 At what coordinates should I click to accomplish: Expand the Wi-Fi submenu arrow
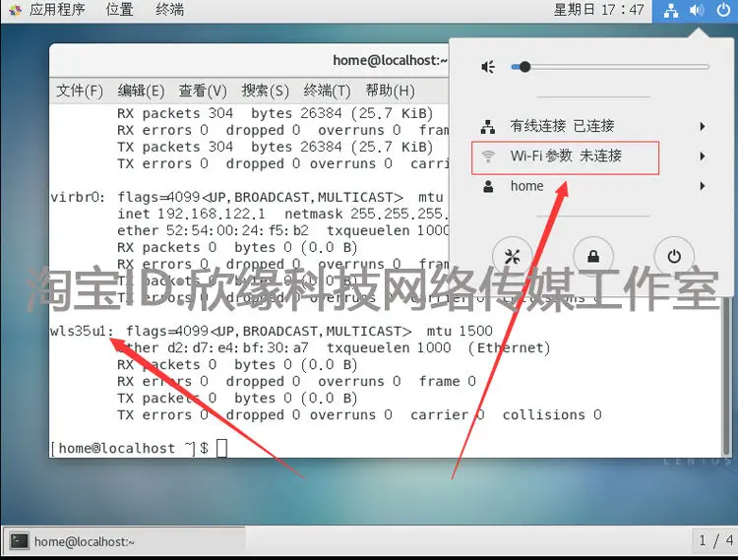pyautogui.click(x=703, y=156)
